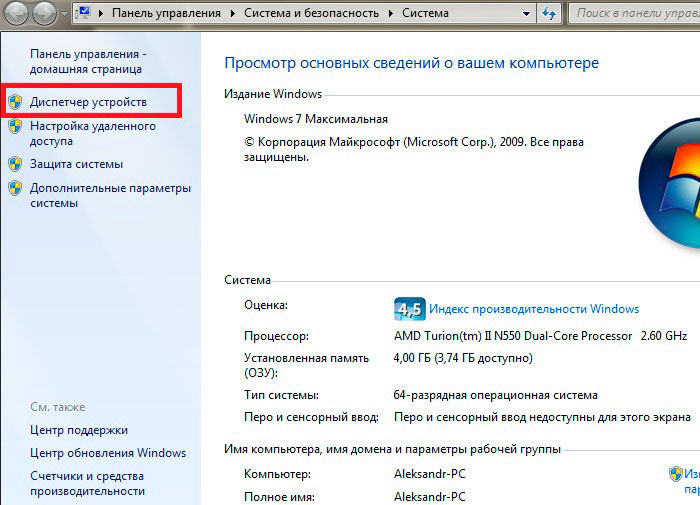Open recent pages dropdown beside navigation arrows

click(x=64, y=13)
